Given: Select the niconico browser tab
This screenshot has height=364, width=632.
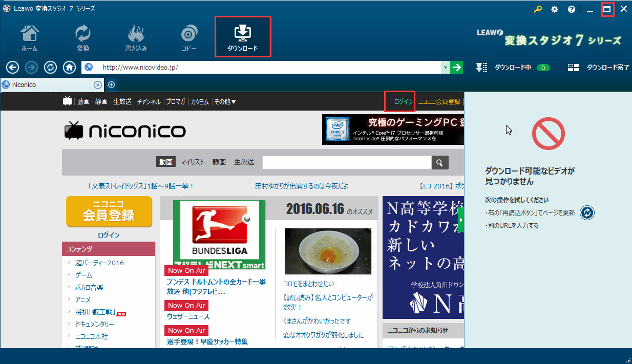Looking at the screenshot, I should click(46, 84).
